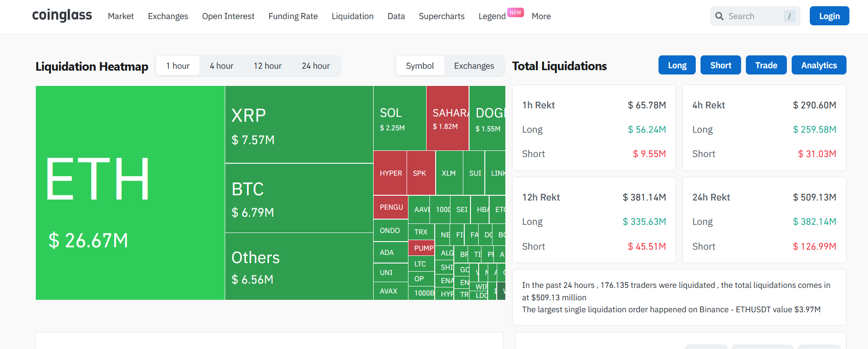Click the red PENGU tile
This screenshot has width=868, height=349.
point(391,207)
